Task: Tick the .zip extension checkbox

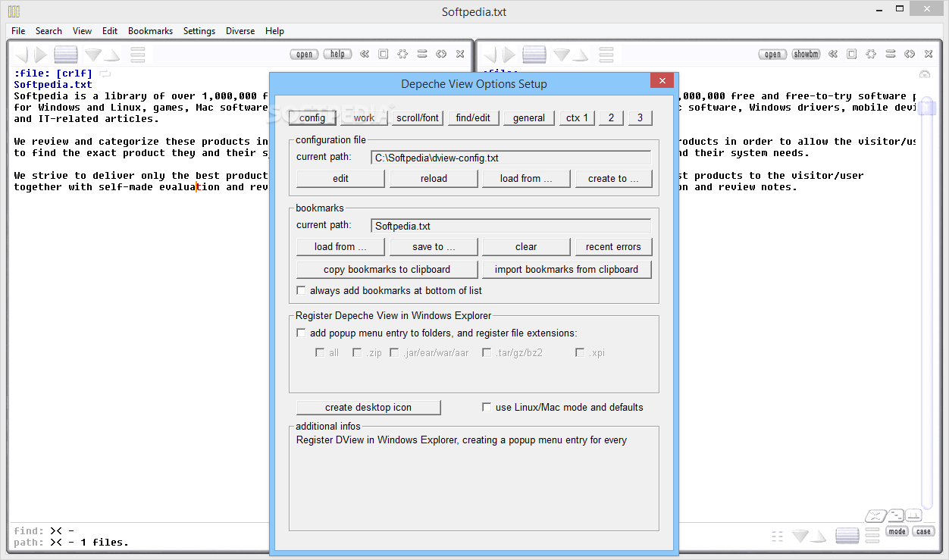Action: click(x=357, y=352)
